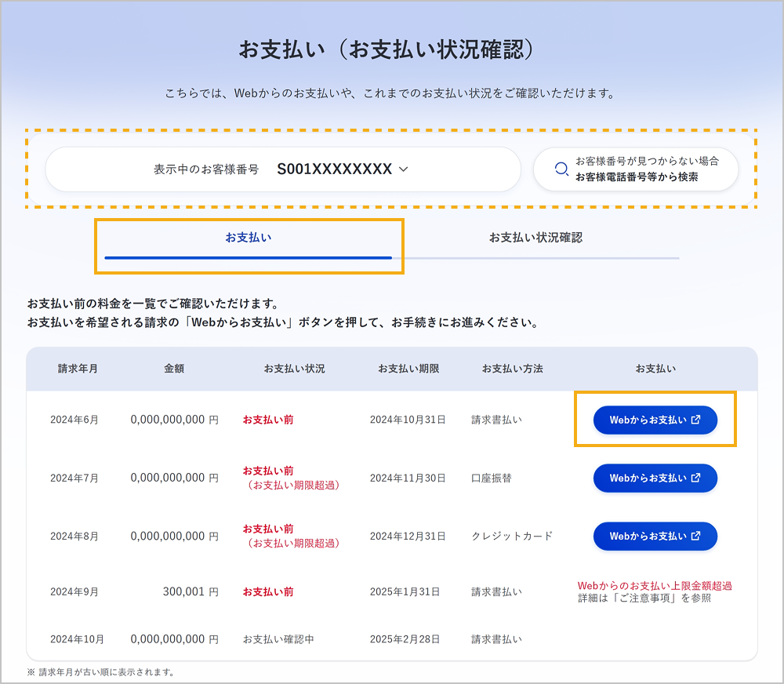Click the 2025年1月31日 due date
The width and height of the screenshot is (784, 684).
(405, 592)
